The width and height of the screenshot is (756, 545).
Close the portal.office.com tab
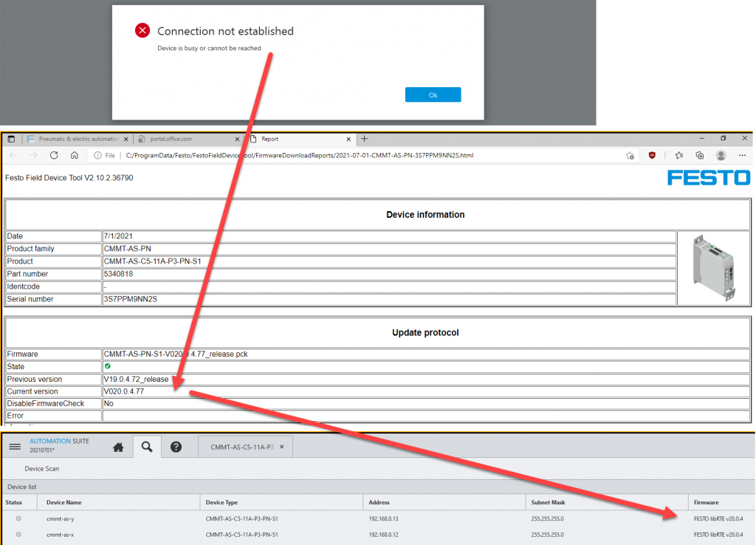(237, 139)
